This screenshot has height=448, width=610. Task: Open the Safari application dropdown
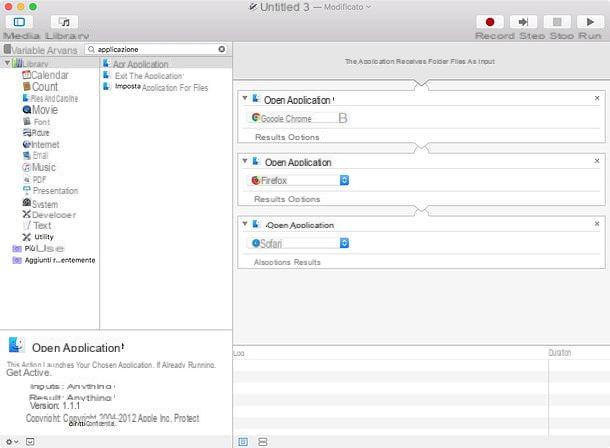tap(298, 243)
